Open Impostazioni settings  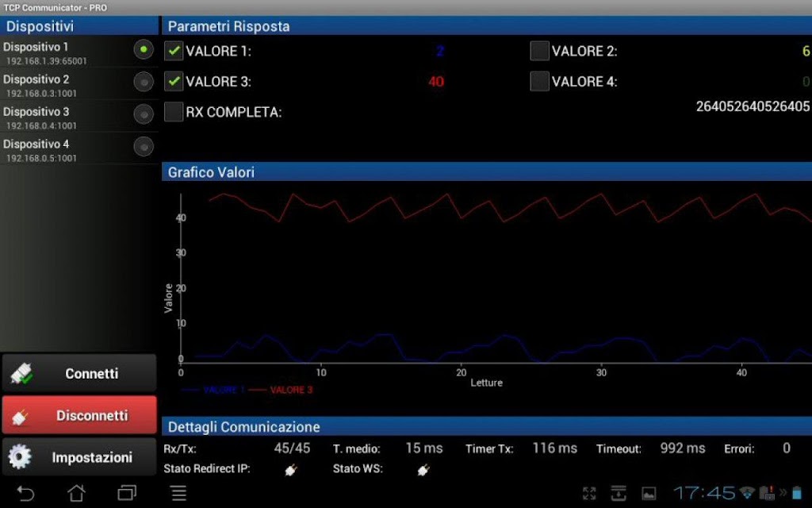[79, 457]
